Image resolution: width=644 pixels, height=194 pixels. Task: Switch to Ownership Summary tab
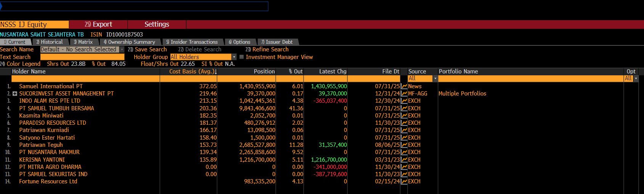[130, 42]
